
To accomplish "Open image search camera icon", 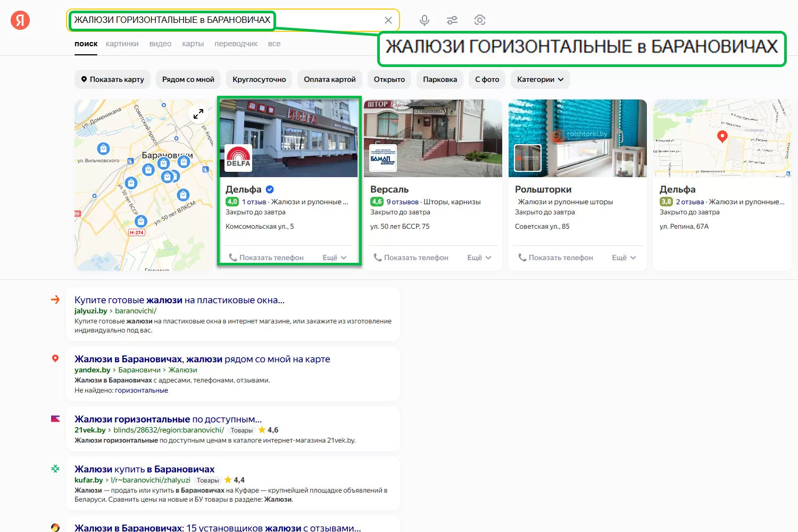I will [x=480, y=20].
